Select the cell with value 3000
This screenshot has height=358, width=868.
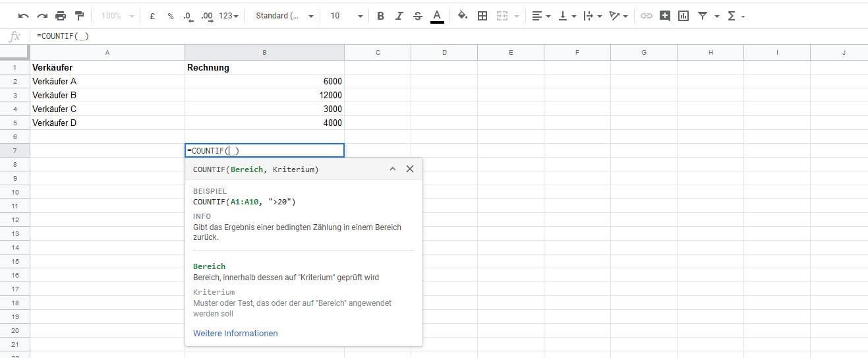click(x=264, y=109)
